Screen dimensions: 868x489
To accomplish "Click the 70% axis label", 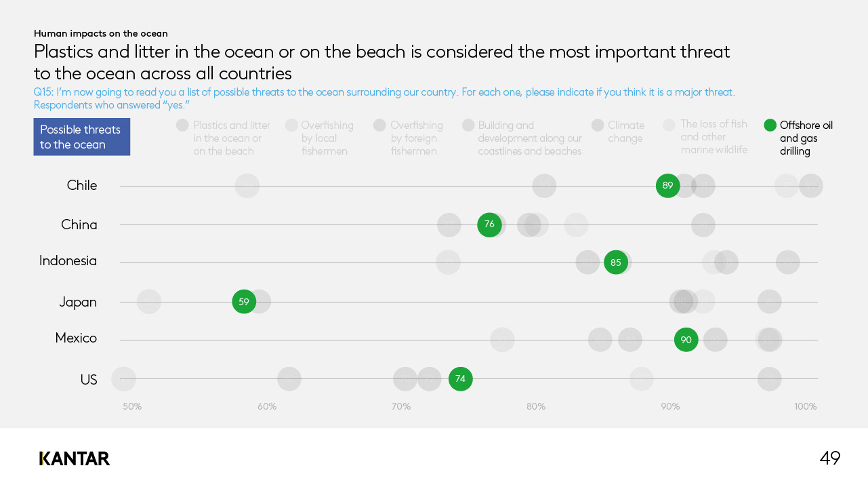I will coord(401,407).
